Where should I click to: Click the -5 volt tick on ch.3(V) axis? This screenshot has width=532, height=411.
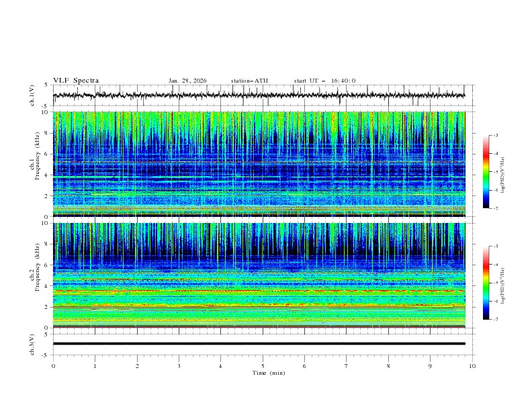[46, 355]
